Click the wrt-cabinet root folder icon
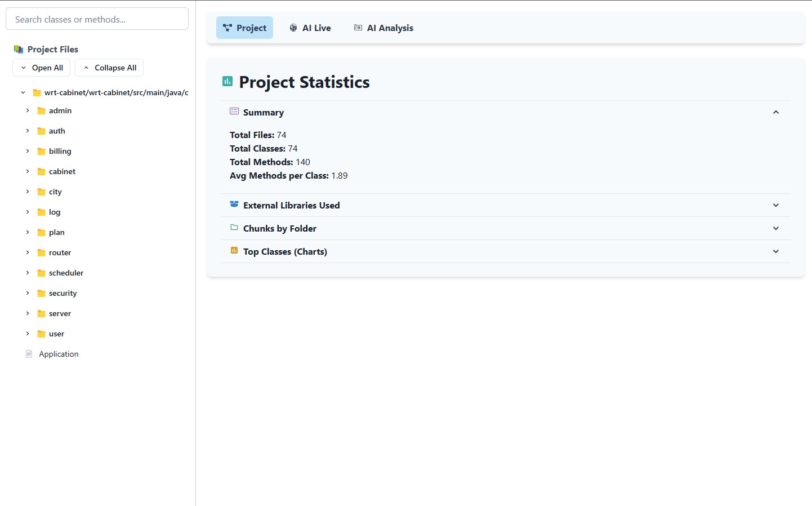Viewport: 812px width, 506px height. [x=37, y=93]
